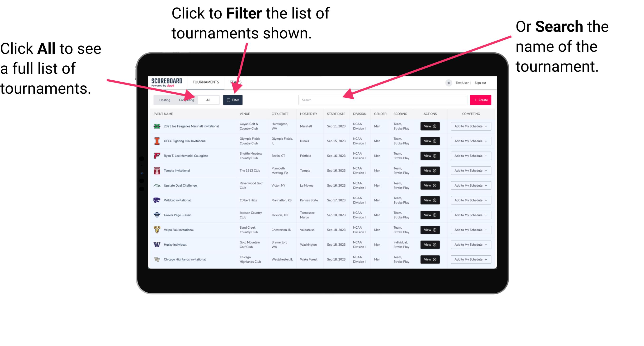
Task: Open the Filter dropdown panel
Action: 233,99
